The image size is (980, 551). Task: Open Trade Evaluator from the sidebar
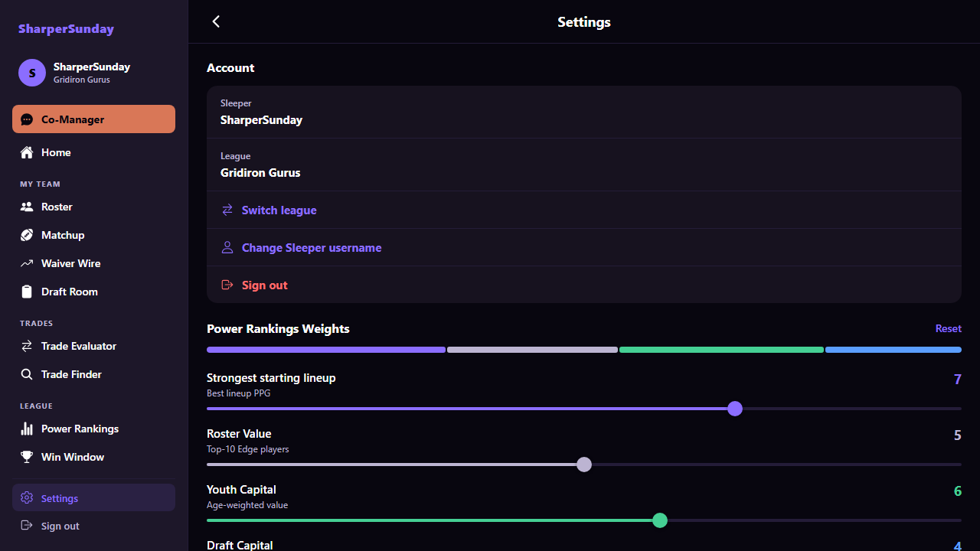tap(93, 346)
